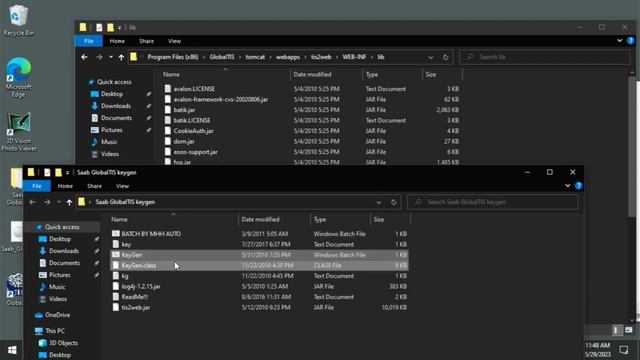Viewport: 640px width, 360px height.
Task: Click properties icon in lib title bar
Action: 99,27
